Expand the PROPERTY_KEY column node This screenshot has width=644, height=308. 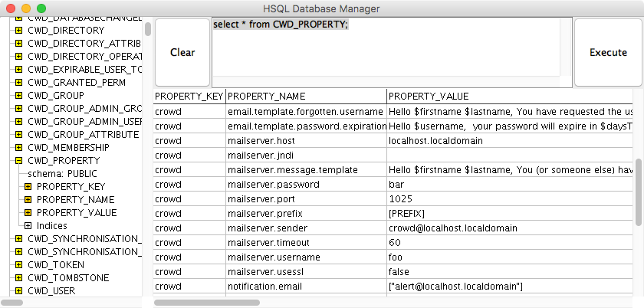(28, 186)
